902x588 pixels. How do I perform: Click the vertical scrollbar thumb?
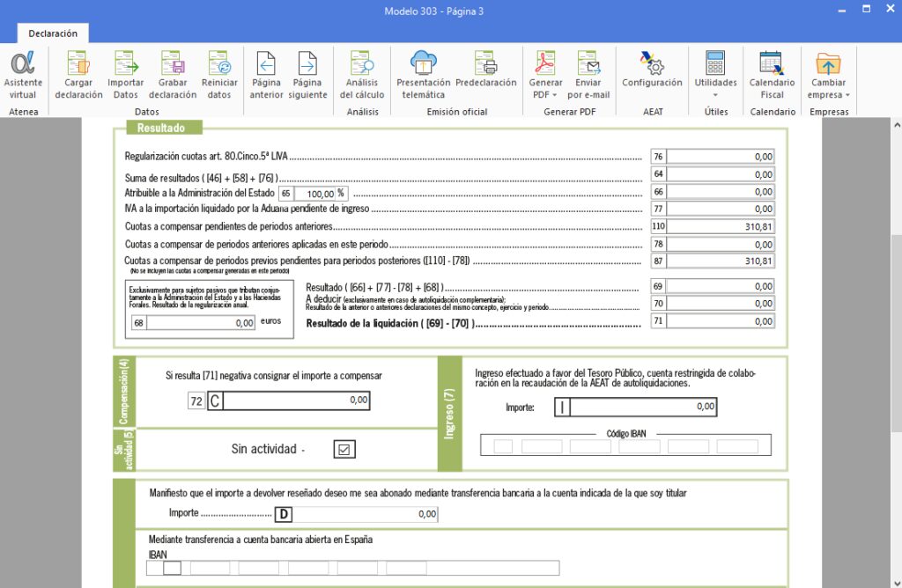[896, 334]
